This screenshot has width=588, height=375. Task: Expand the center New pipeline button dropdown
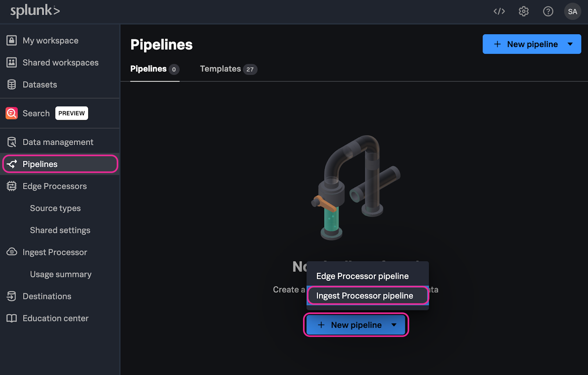(394, 325)
